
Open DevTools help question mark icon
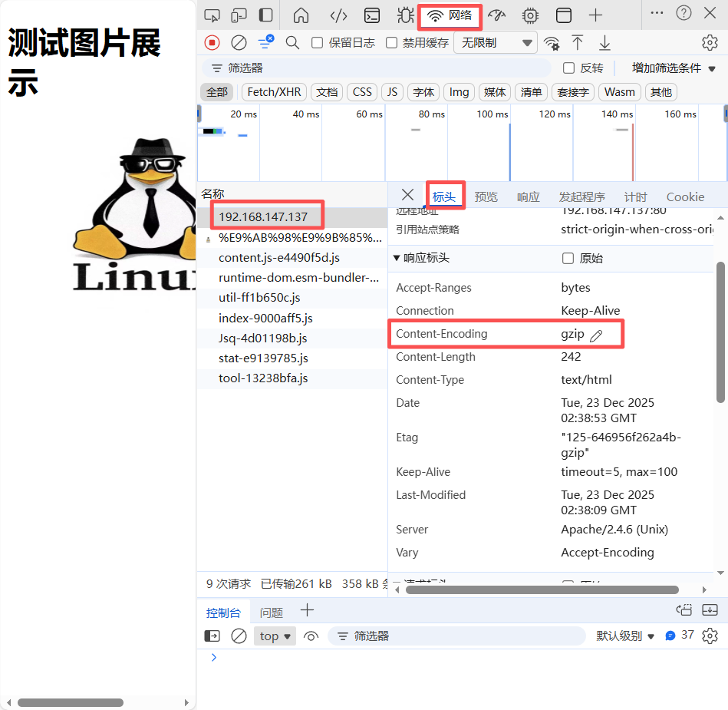click(x=684, y=13)
